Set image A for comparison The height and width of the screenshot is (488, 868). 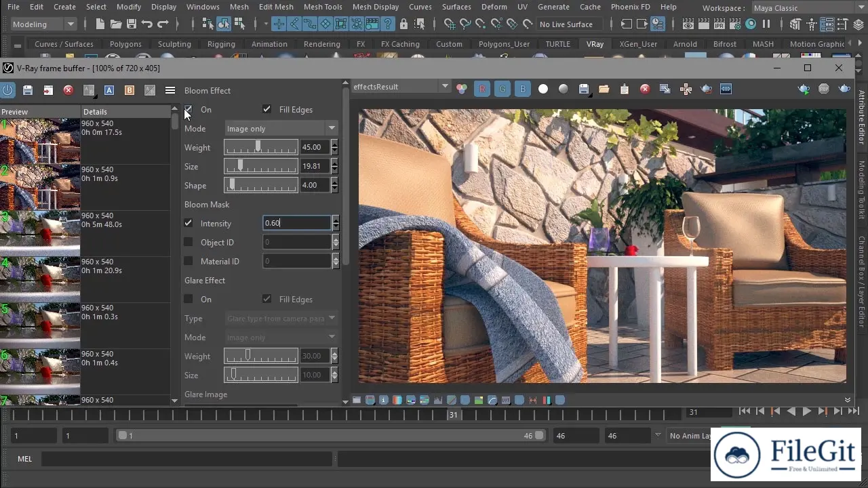[109, 90]
